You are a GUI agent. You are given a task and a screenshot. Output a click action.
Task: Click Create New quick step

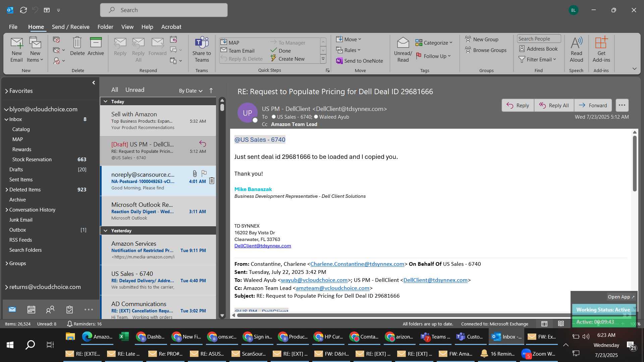288,59
